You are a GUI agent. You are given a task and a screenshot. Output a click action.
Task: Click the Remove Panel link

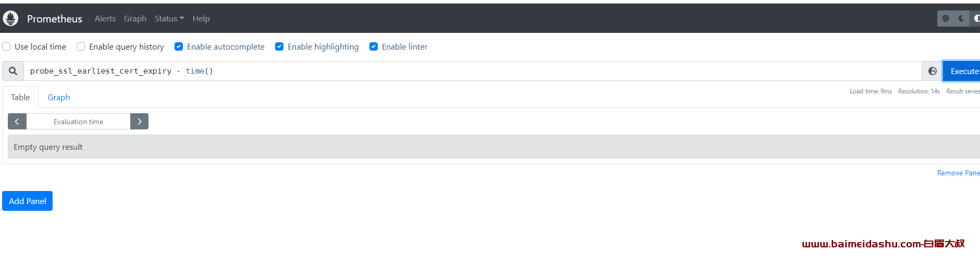pos(959,173)
